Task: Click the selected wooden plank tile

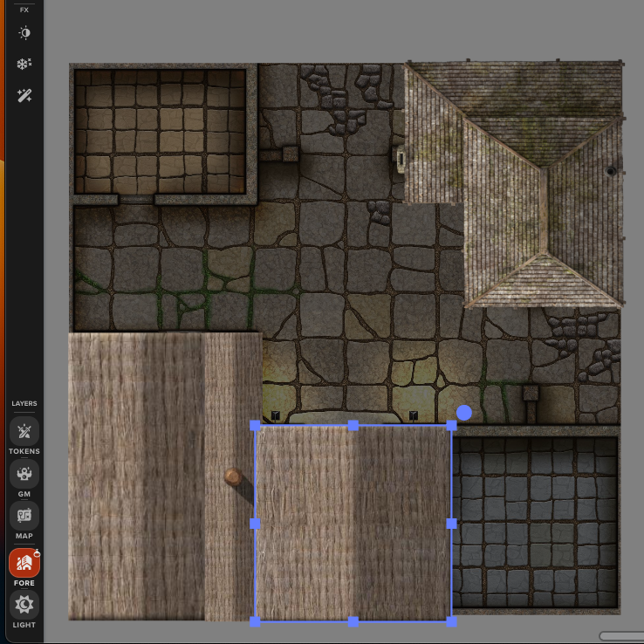Action: [x=353, y=524]
